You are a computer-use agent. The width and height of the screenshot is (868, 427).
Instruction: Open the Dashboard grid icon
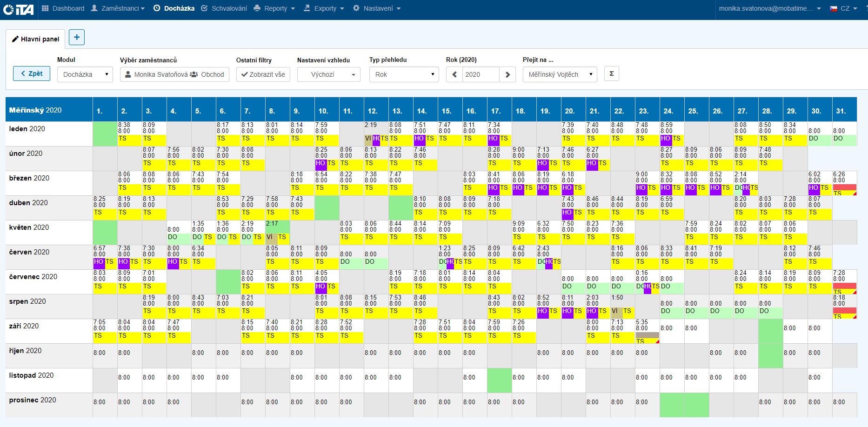point(45,8)
